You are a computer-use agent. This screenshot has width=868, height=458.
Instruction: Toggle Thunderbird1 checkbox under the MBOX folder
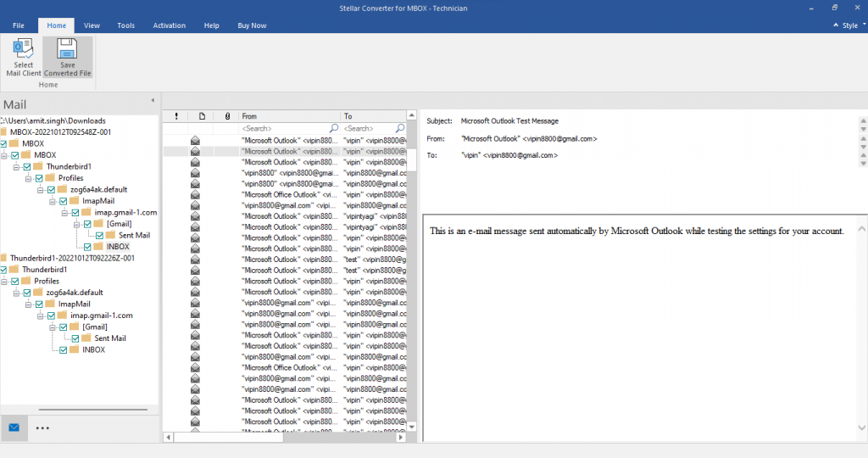coord(27,167)
